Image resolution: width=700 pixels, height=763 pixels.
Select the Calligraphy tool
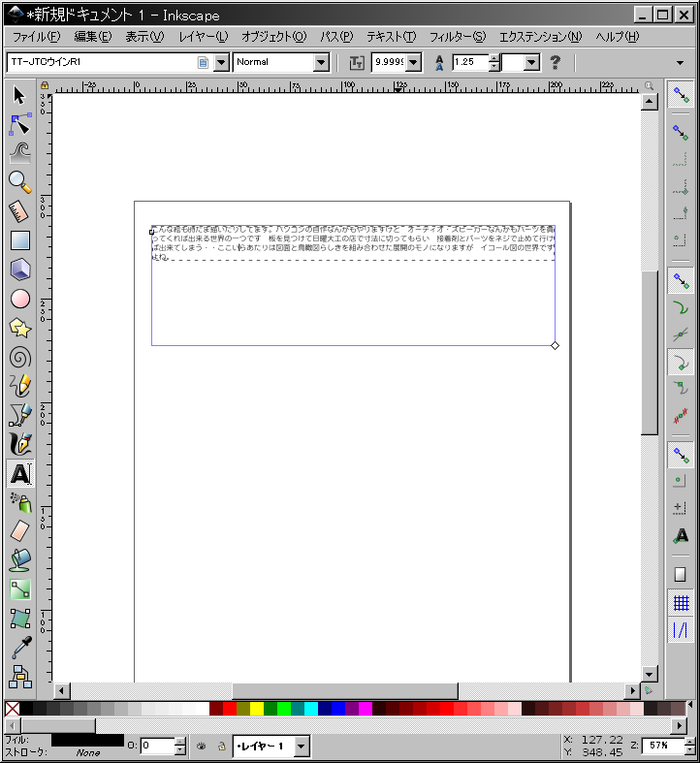coord(19,444)
